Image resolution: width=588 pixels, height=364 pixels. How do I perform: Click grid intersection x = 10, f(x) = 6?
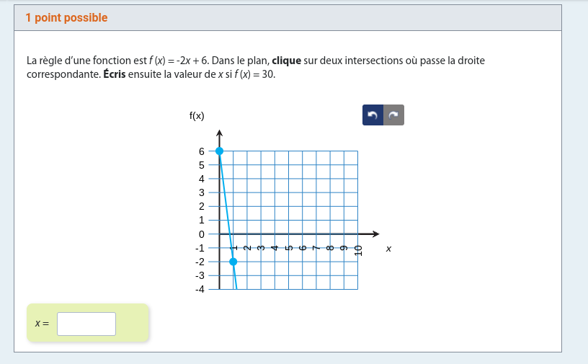357,151
